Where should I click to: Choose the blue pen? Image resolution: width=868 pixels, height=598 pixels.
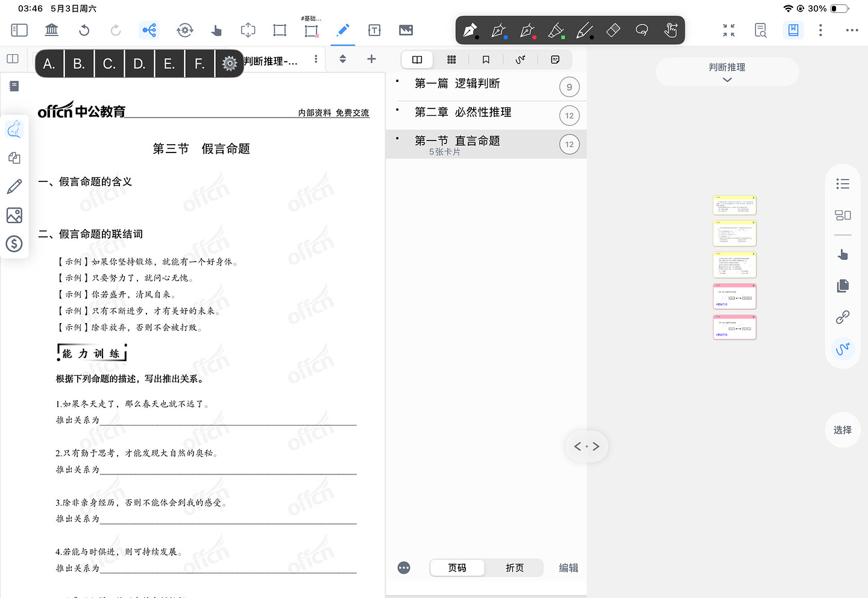coord(499,30)
